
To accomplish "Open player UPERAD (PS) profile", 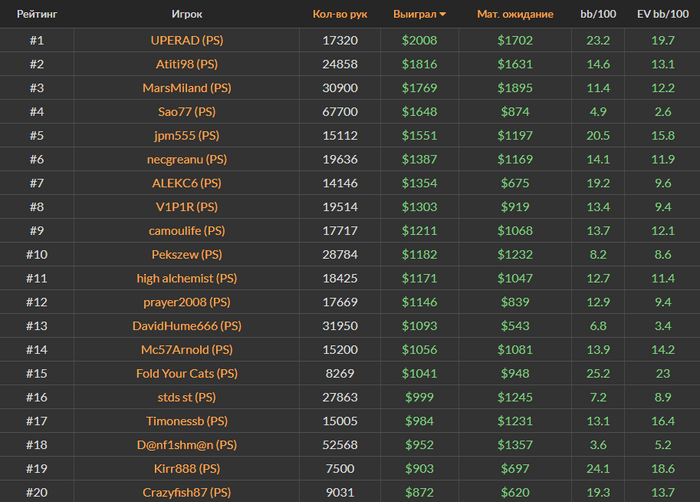I will tap(186, 40).
